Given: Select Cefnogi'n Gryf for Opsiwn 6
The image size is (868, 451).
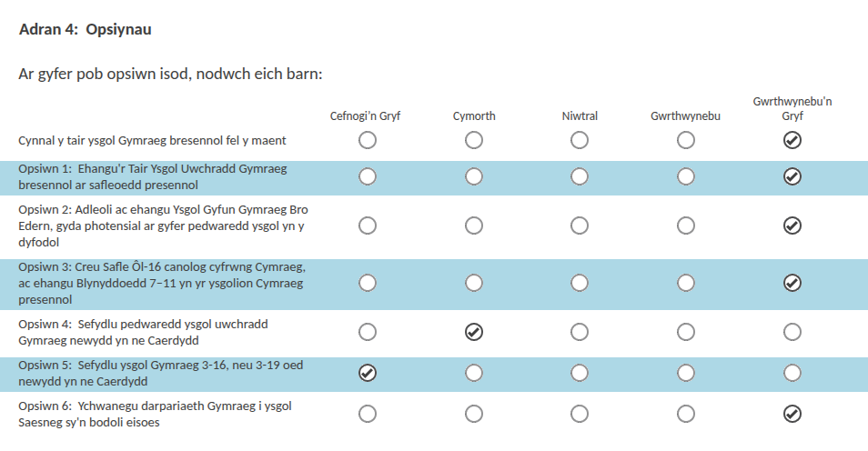Looking at the screenshot, I should point(368,414).
